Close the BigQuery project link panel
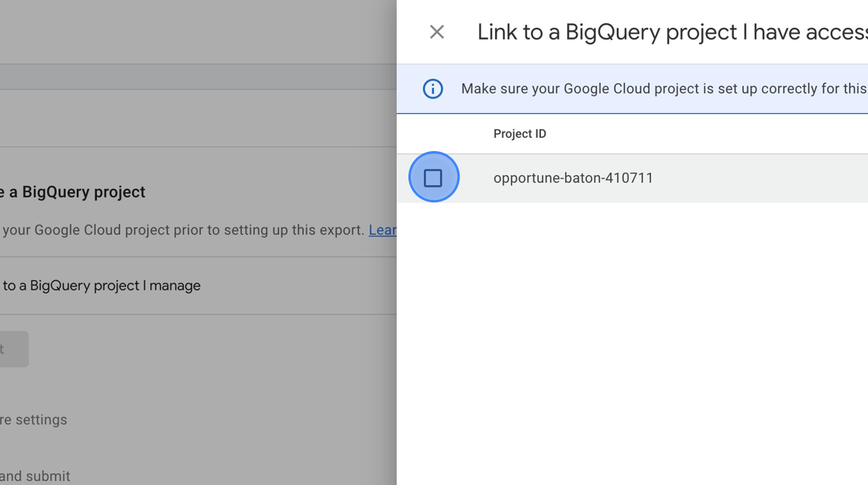868x485 pixels. point(437,32)
